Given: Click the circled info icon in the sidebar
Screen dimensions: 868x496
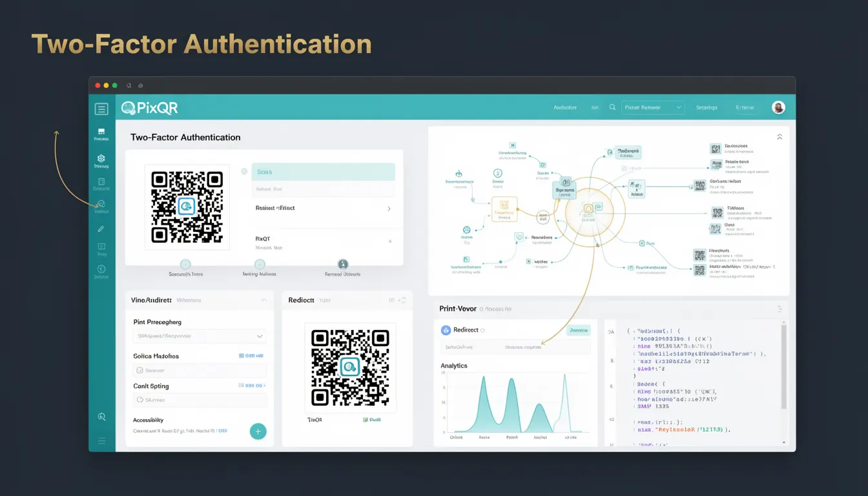Looking at the screenshot, I should 101,269.
